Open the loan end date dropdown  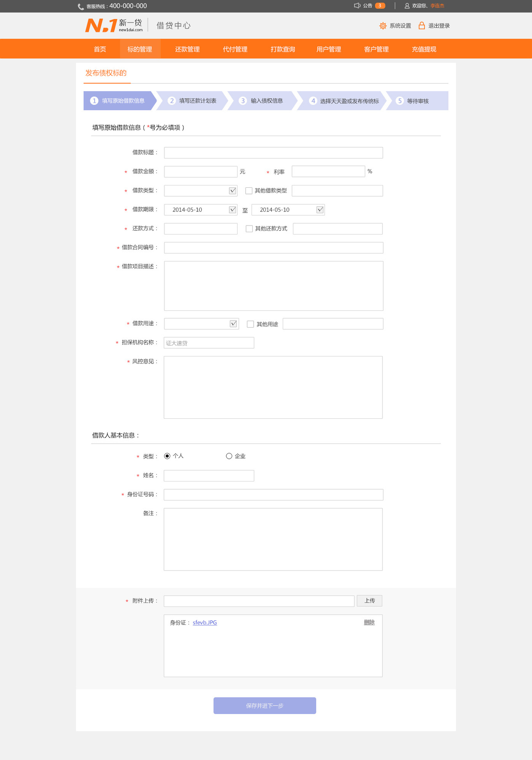click(320, 210)
